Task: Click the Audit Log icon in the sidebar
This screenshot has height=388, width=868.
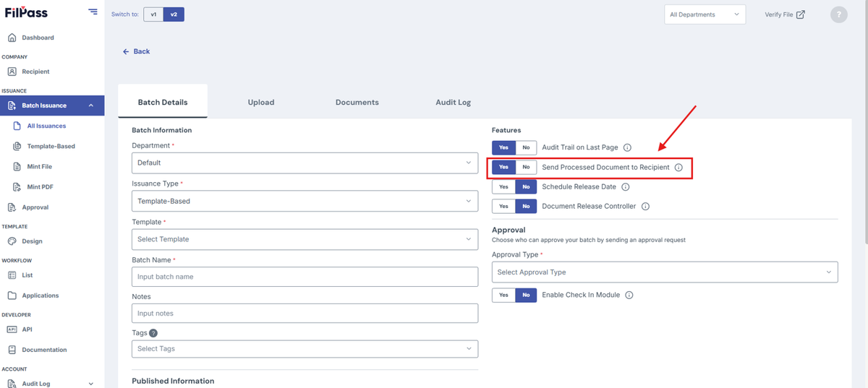Action: [12, 384]
